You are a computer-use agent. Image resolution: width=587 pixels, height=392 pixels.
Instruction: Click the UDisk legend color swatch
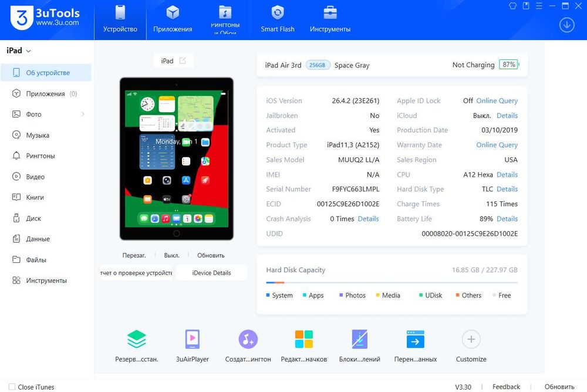(x=421, y=295)
